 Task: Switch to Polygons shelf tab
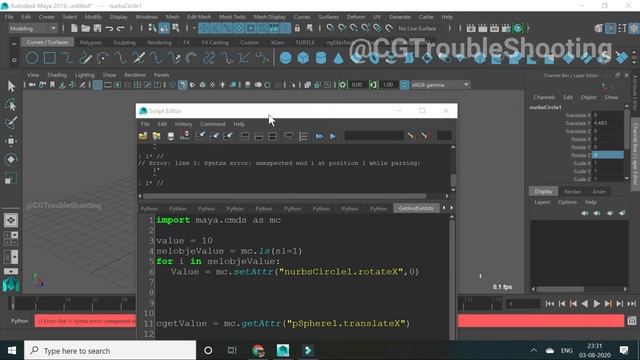(x=90, y=42)
